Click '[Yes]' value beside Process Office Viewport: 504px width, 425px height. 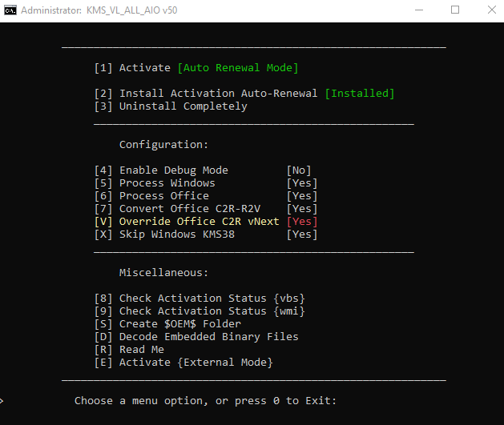[302, 196]
